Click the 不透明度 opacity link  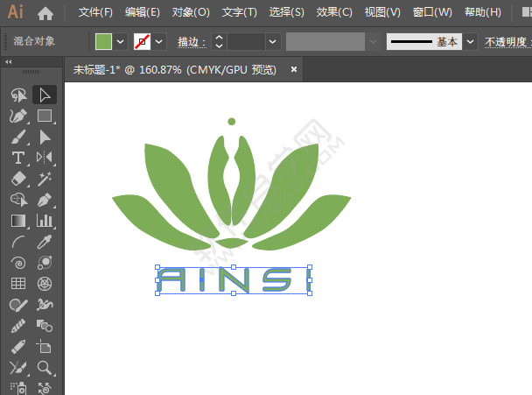[x=506, y=42]
